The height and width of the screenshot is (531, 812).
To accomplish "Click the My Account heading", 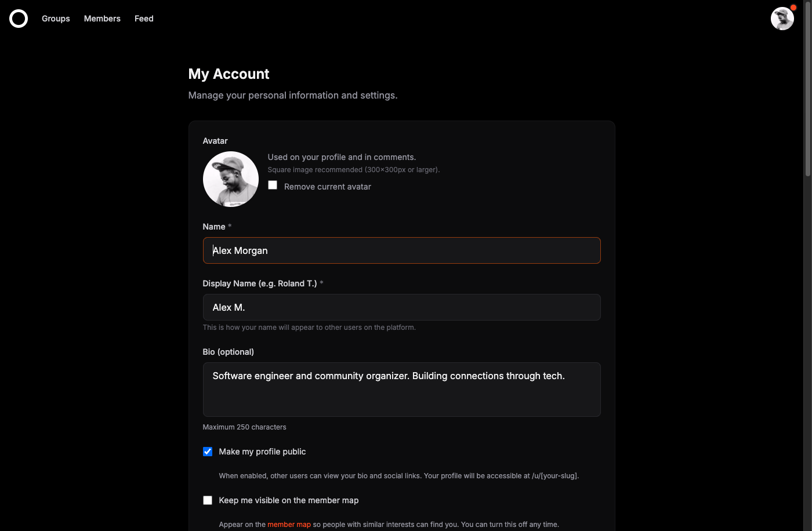I will [228, 74].
